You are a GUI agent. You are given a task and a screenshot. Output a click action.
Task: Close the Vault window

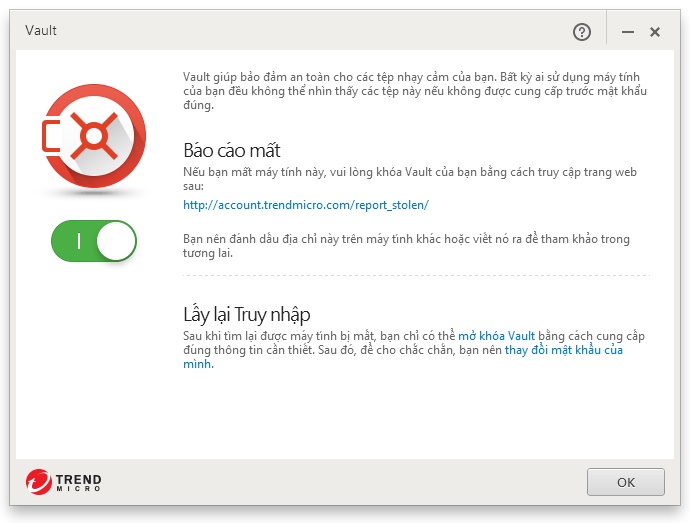655,32
